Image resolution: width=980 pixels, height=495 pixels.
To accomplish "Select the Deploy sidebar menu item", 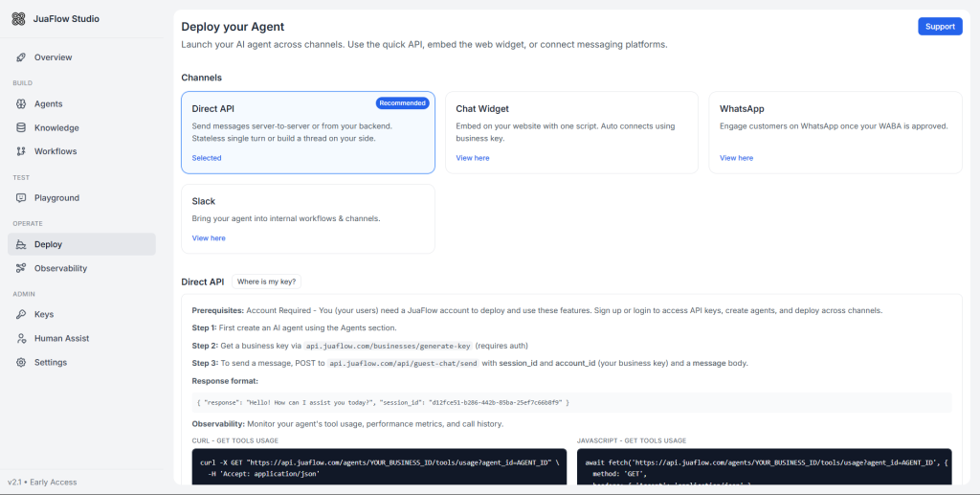I will click(x=80, y=244).
